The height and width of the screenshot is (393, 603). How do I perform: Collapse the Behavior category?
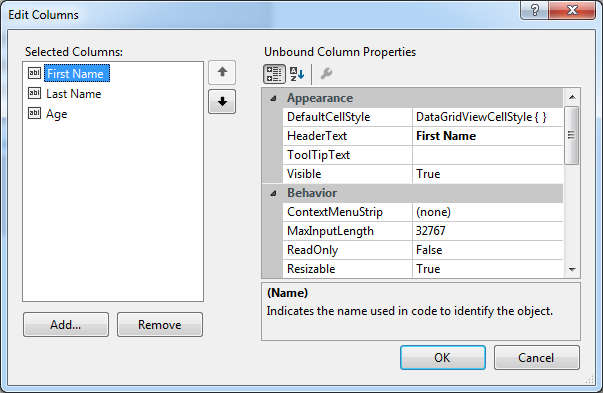point(273,193)
